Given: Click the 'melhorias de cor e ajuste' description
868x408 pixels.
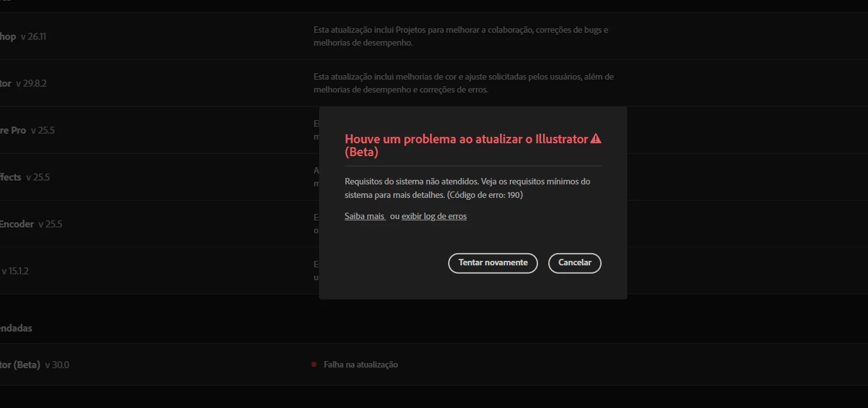Looking at the screenshot, I should (x=464, y=84).
